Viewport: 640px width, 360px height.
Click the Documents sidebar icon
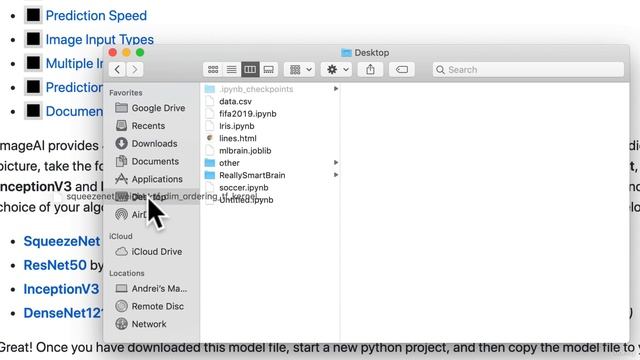click(121, 161)
